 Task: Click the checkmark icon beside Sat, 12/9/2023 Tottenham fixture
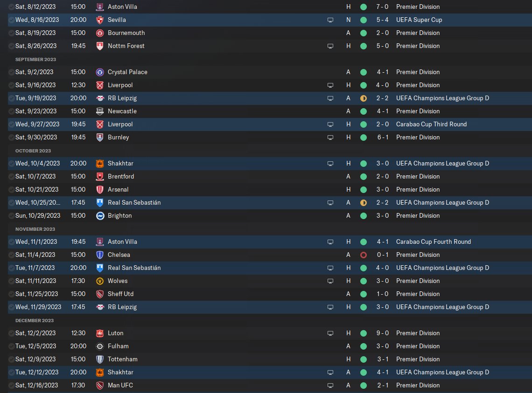11,359
